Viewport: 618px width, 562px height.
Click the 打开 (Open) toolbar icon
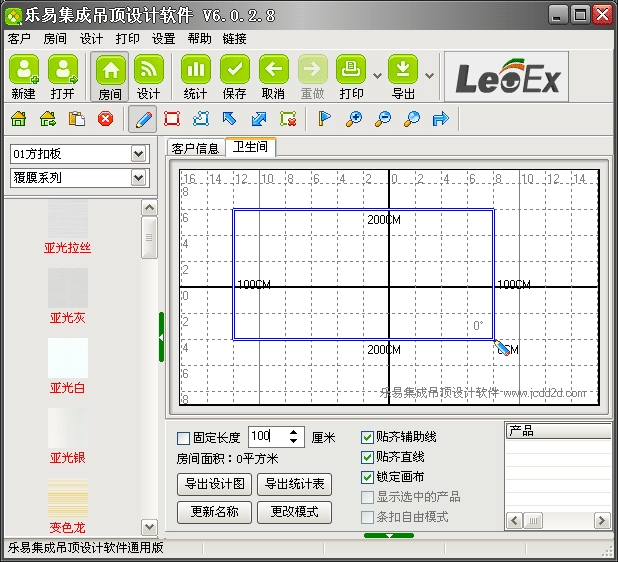coord(63,71)
